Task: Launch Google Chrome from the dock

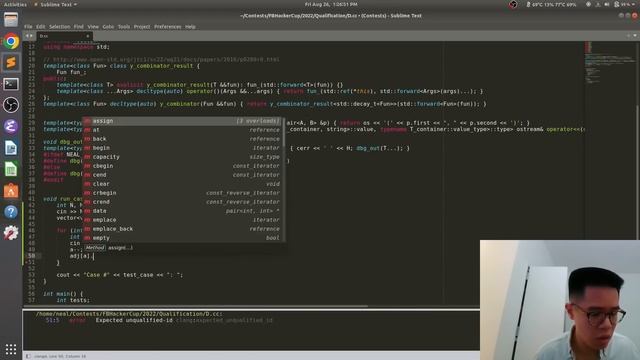Action: [x=11, y=41]
